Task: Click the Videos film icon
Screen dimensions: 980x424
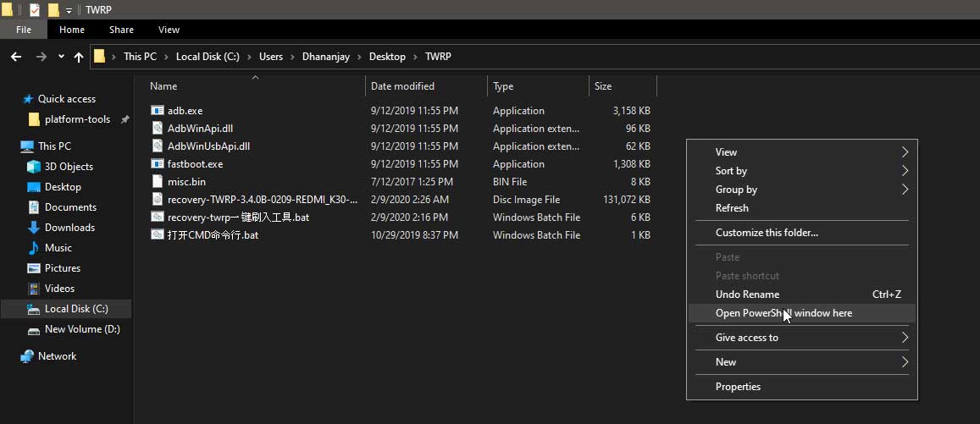Action: point(34,289)
